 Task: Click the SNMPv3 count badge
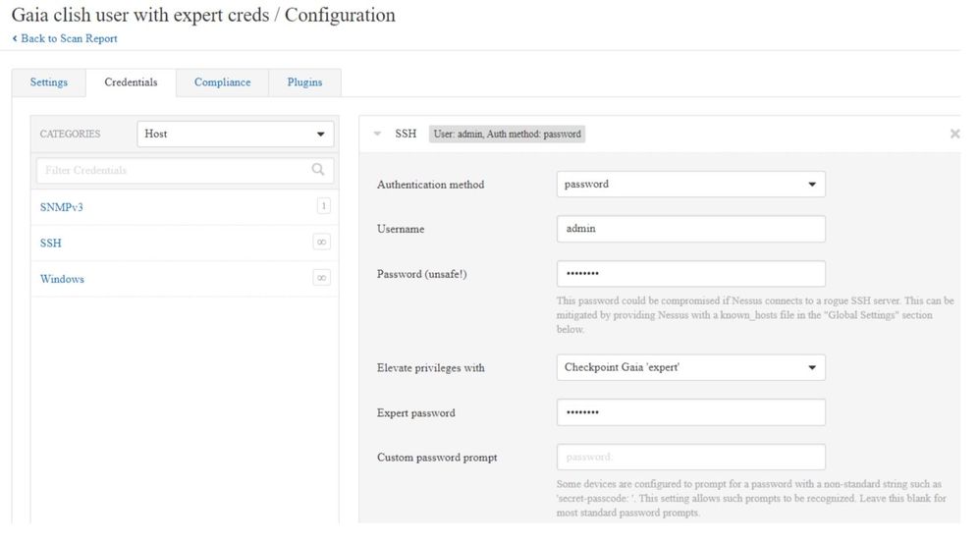point(323,206)
